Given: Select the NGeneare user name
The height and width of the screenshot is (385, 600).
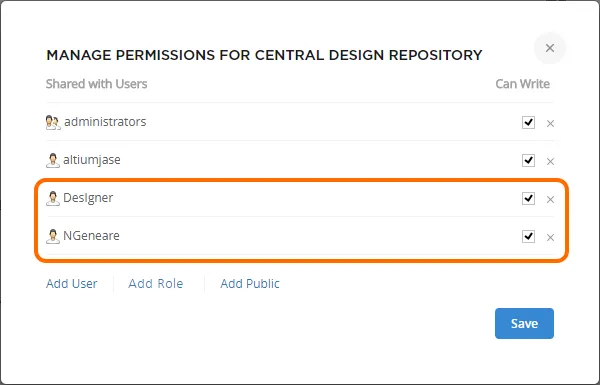Looking at the screenshot, I should 91,236.
